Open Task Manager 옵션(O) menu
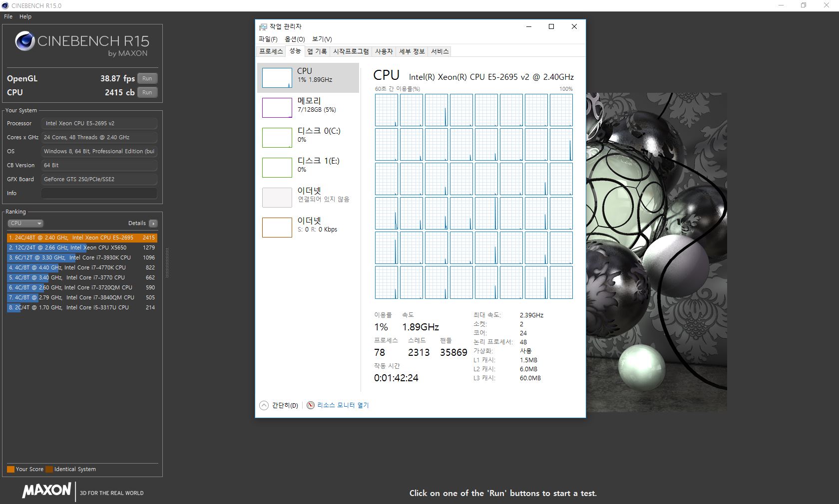Image resolution: width=839 pixels, height=504 pixels. pyautogui.click(x=295, y=39)
